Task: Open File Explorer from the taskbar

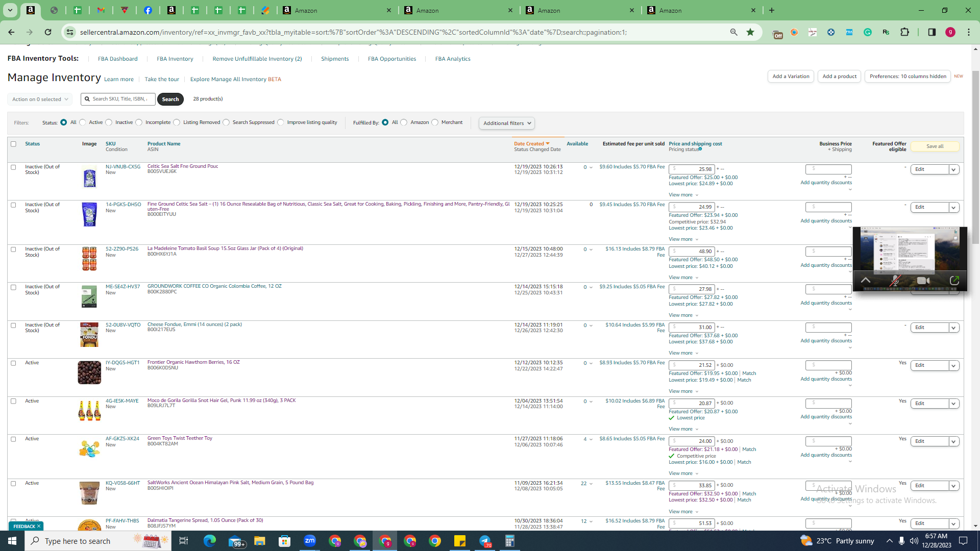Action: (x=260, y=541)
